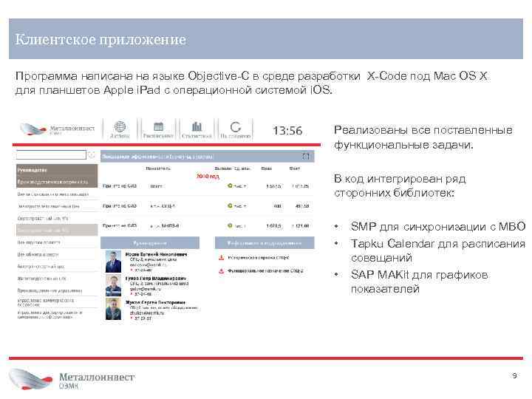Select the second dark sidebar row under Руководство
Screen dimensions: 532x399
tap(57, 182)
